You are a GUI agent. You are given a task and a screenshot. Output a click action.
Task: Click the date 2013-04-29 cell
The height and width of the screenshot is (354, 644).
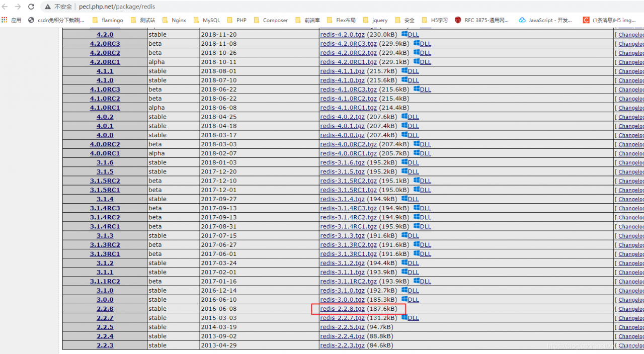(x=218, y=345)
